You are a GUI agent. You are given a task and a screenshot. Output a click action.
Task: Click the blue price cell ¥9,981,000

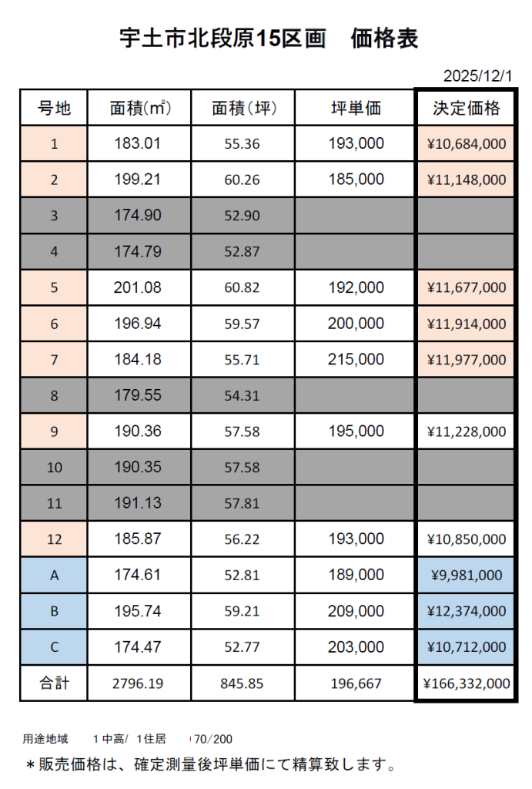(x=467, y=576)
